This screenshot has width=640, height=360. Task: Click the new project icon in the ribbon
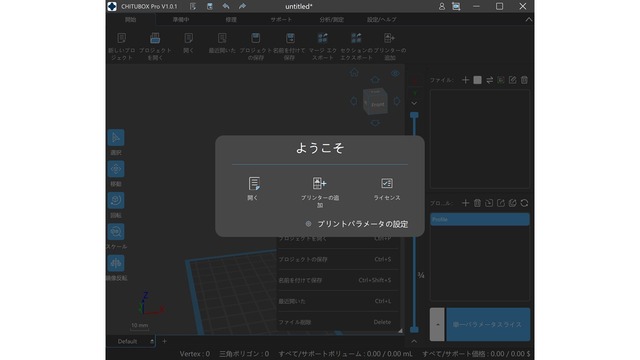[x=122, y=38]
